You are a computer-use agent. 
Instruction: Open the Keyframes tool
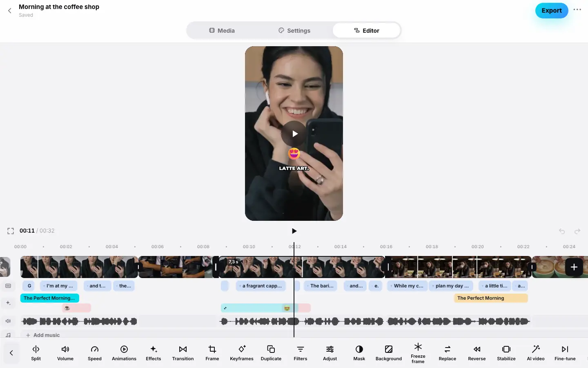[x=242, y=353]
